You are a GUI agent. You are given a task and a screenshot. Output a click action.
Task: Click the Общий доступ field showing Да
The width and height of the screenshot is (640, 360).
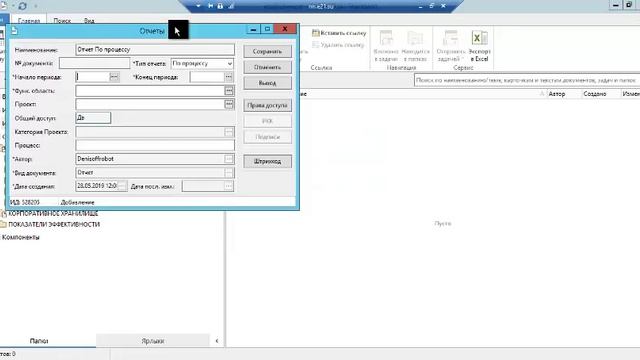point(93,118)
